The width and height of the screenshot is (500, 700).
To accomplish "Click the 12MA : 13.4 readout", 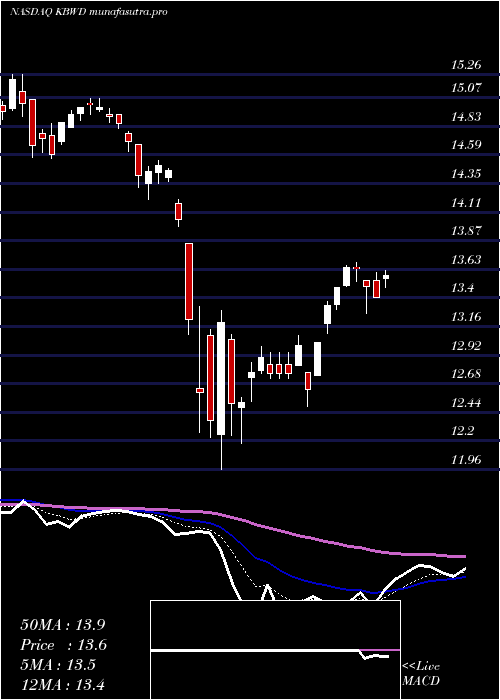I will point(62,684).
